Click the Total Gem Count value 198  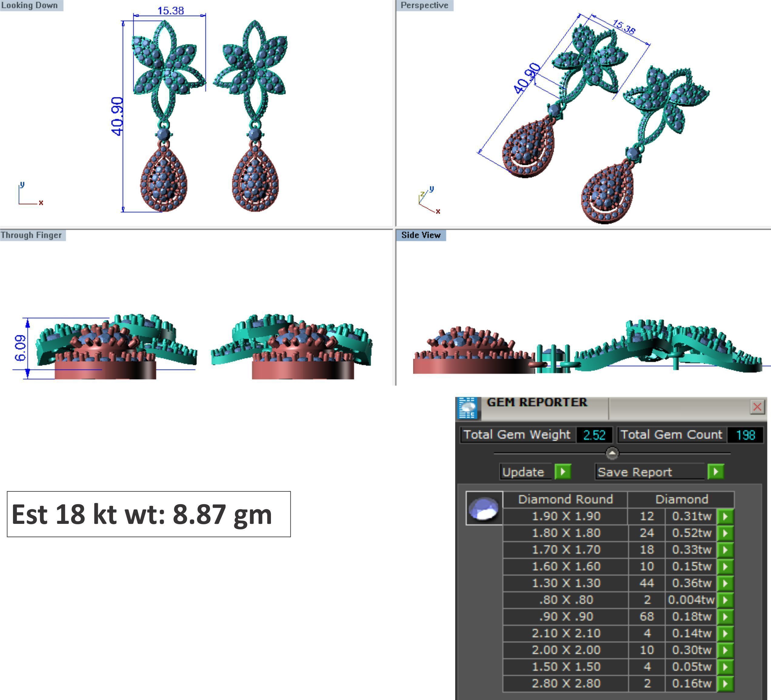(745, 435)
